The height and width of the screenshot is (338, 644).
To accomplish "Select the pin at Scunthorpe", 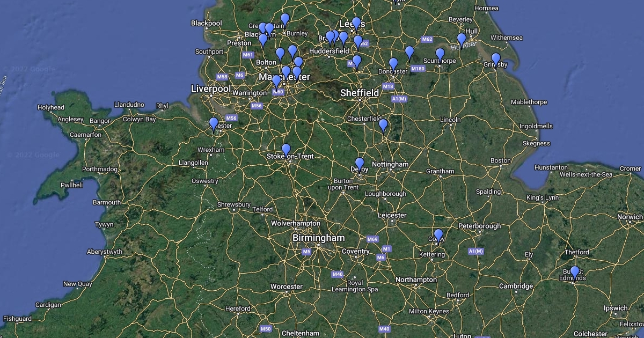I will (x=440, y=55).
